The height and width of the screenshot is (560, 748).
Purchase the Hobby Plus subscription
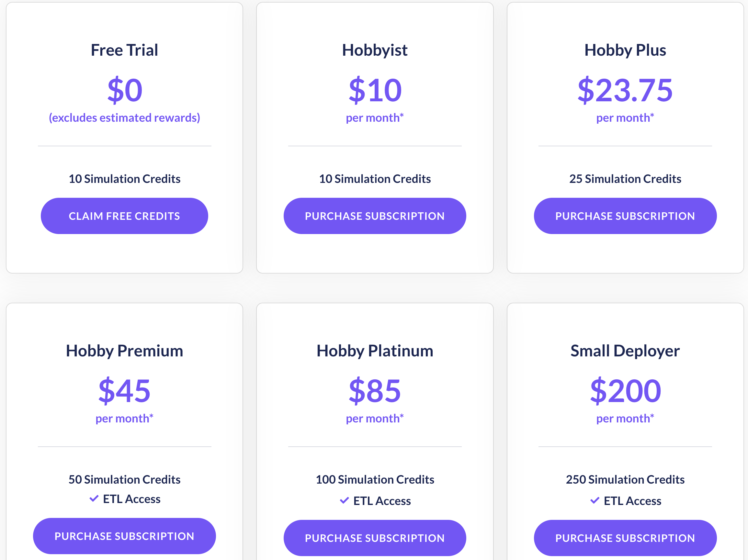[625, 216]
